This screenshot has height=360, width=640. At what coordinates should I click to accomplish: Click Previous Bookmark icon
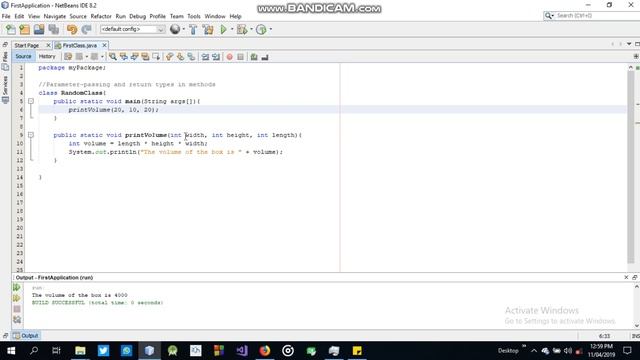pyautogui.click(x=169, y=57)
